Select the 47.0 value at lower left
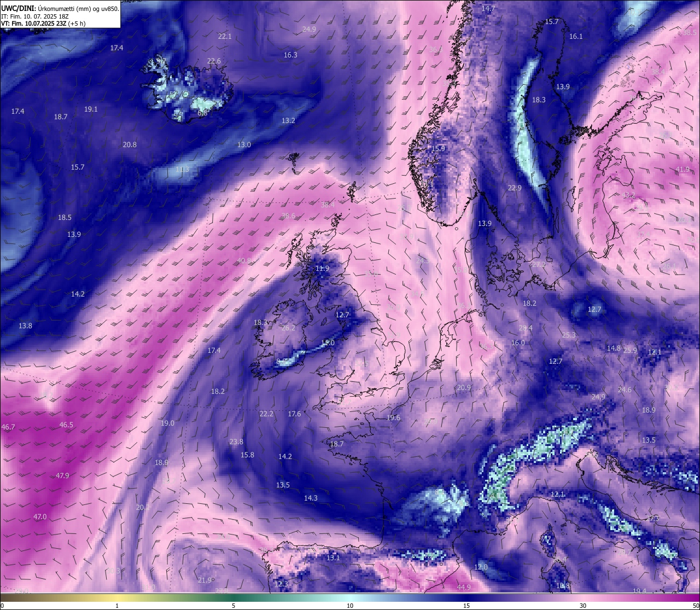Viewport: 700px width, 610px height. pyautogui.click(x=40, y=517)
